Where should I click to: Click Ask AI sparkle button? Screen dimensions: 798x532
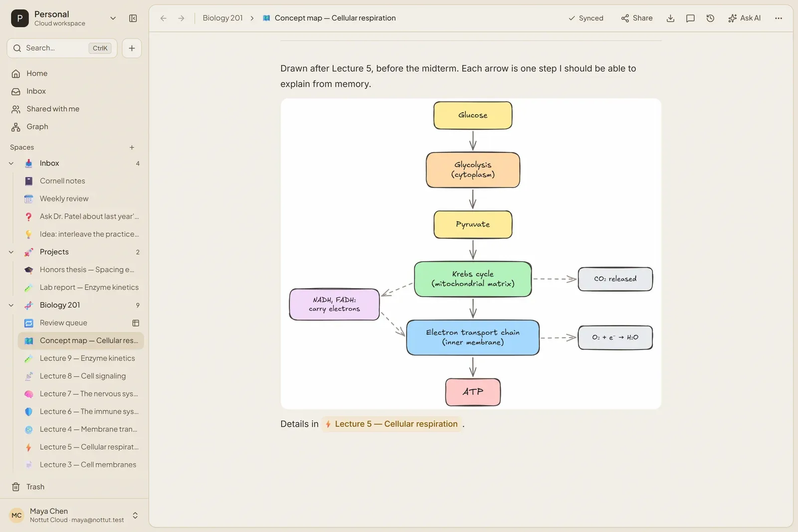pyautogui.click(x=744, y=18)
